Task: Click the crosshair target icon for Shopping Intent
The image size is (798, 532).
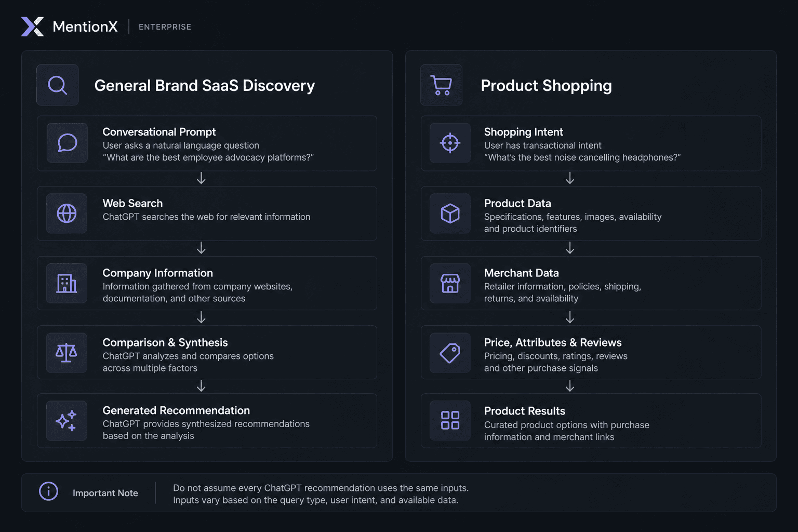Action: click(x=450, y=143)
